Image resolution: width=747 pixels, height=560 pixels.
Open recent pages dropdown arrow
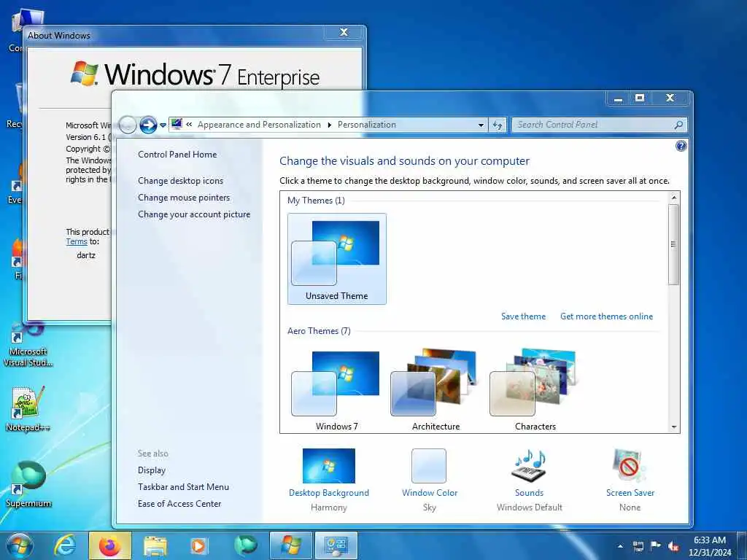pyautogui.click(x=163, y=125)
